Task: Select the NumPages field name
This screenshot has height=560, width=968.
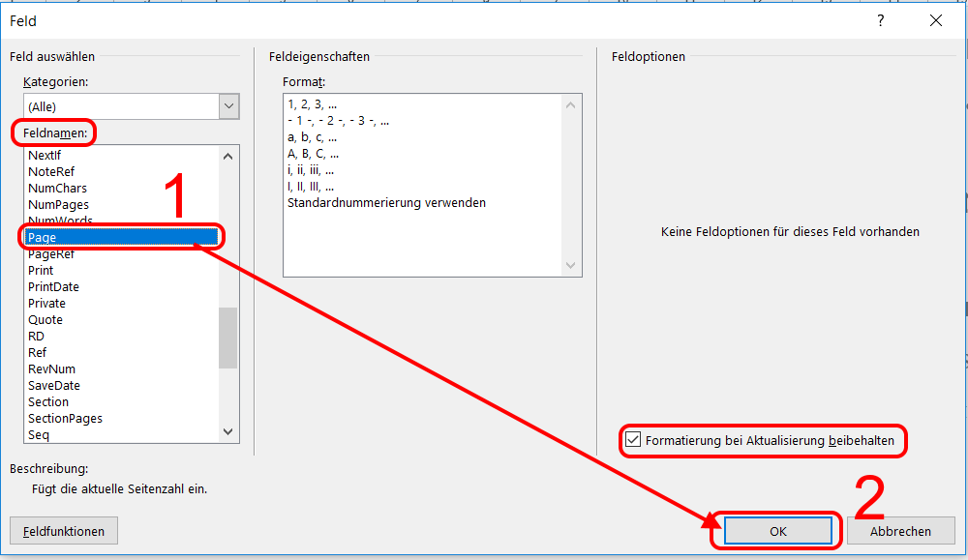Action: (x=58, y=205)
